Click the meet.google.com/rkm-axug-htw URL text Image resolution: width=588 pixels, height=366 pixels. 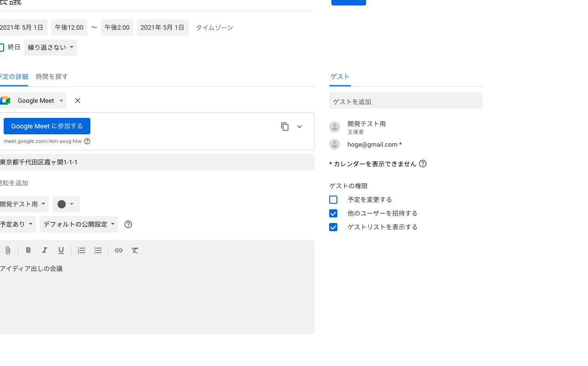click(x=42, y=141)
